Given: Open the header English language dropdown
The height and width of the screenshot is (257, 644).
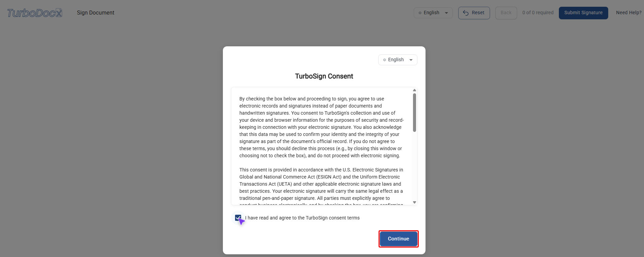Looking at the screenshot, I should coord(433,13).
